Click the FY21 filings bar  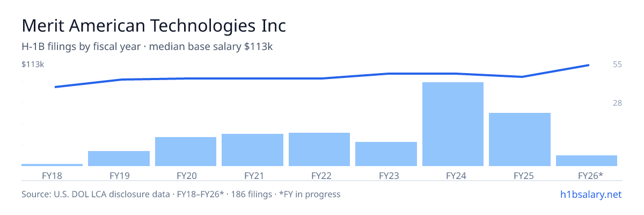(252, 150)
